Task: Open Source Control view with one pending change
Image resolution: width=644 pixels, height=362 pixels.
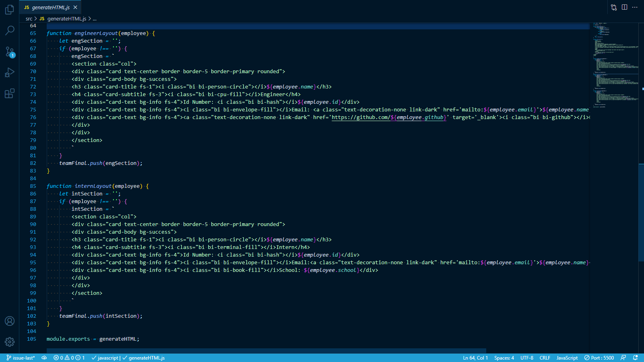Action: pos(10,51)
